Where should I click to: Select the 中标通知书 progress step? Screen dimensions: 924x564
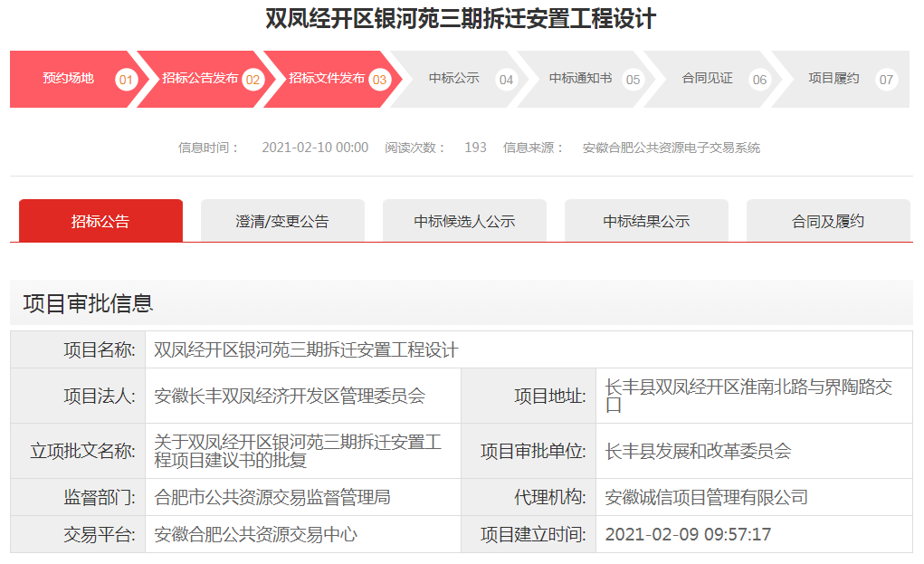tap(580, 79)
